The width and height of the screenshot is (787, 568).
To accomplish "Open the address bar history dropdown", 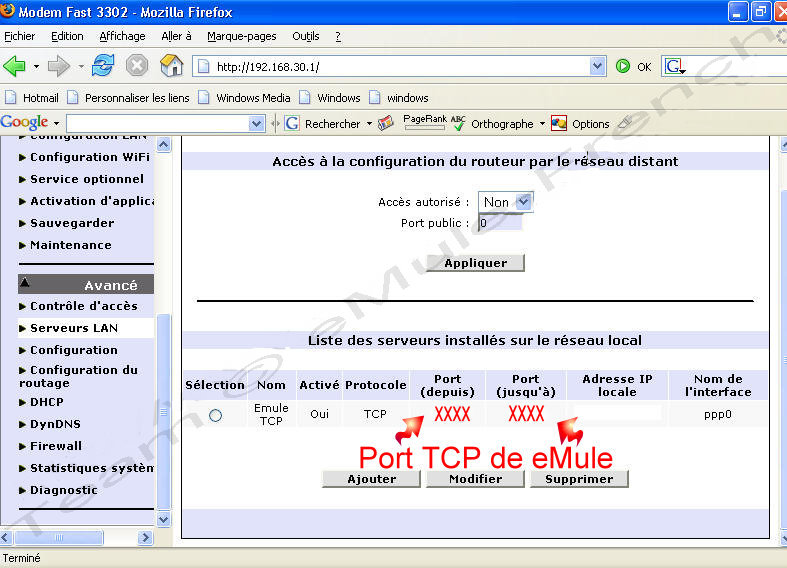I will click(x=597, y=66).
